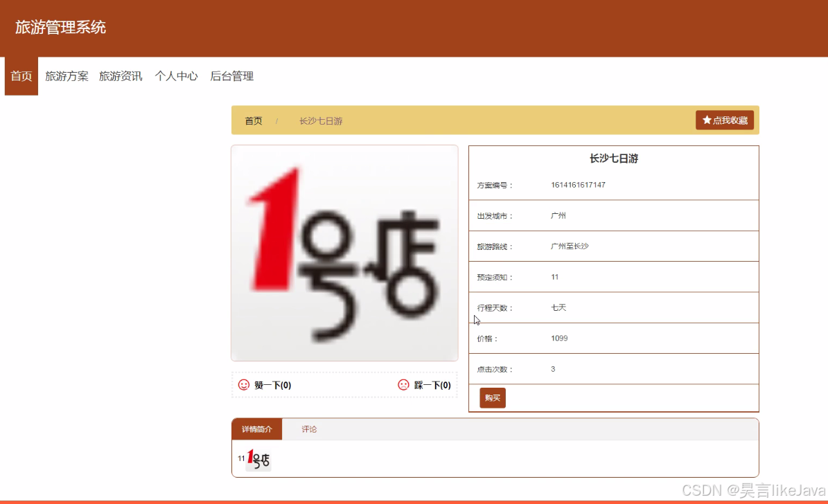Click the sad face icon beside 踩一下
This screenshot has width=828, height=504.
coord(403,385)
